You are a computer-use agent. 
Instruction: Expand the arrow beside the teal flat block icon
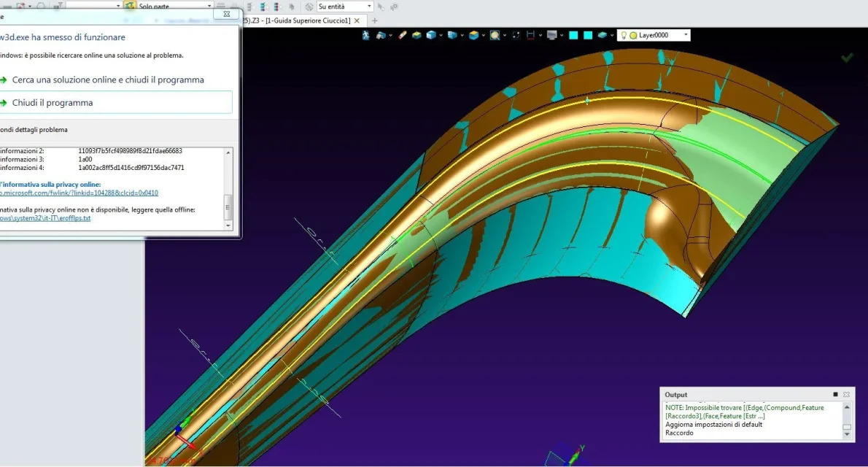click(612, 36)
